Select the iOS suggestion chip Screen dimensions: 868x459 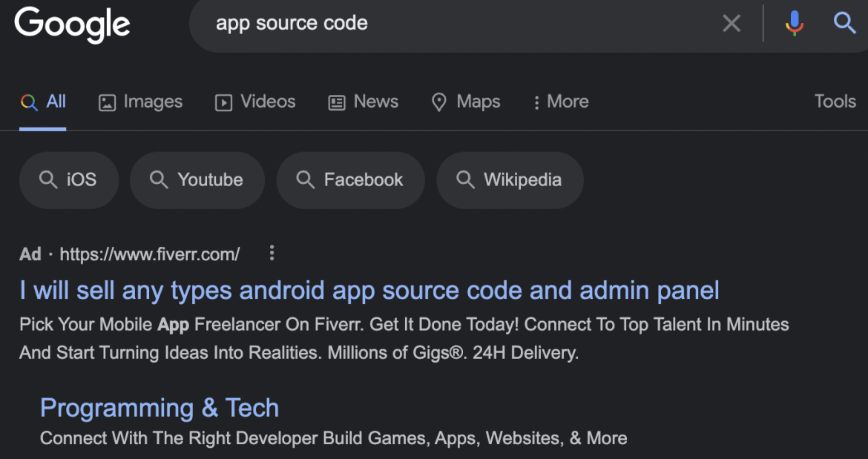(x=68, y=179)
